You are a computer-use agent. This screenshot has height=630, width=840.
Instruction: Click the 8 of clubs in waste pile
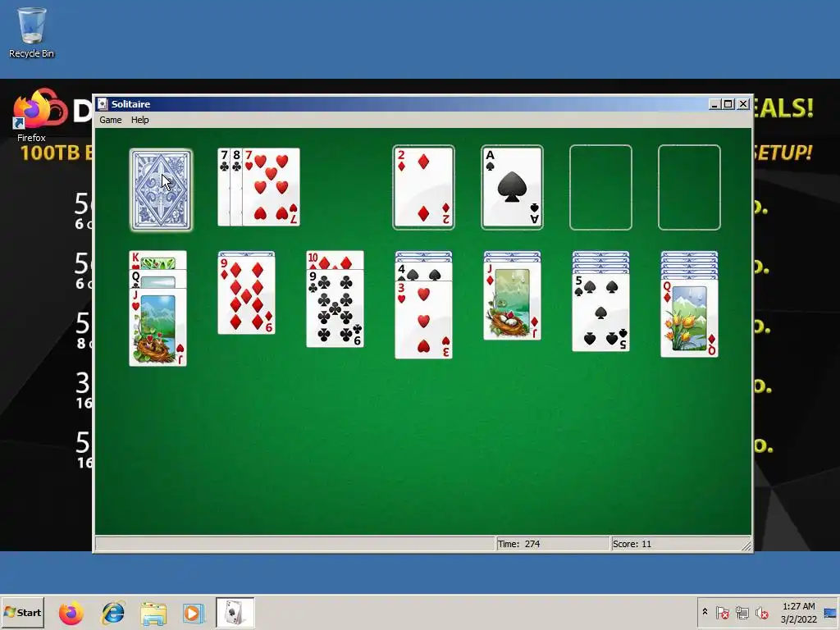point(236,187)
